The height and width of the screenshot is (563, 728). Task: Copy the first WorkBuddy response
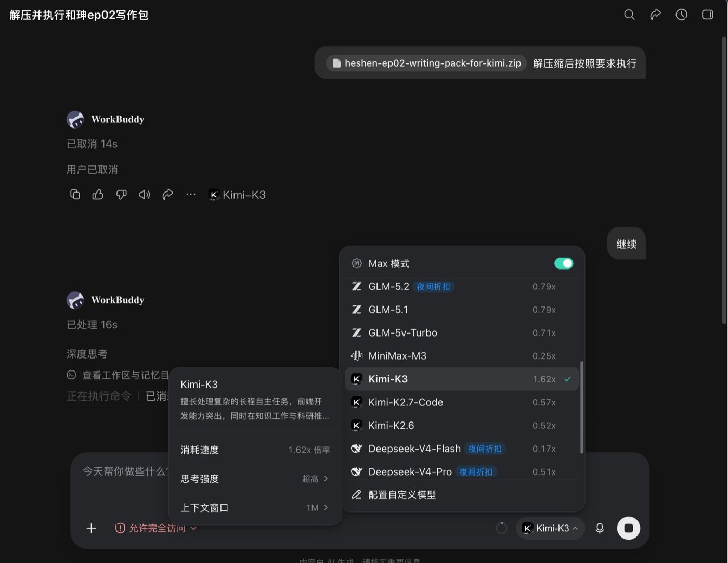pyautogui.click(x=75, y=195)
